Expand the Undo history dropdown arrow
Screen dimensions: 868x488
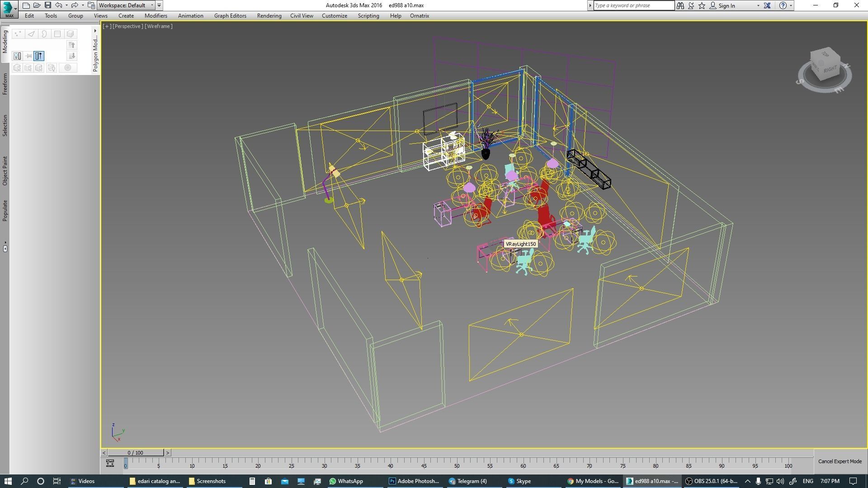point(66,5)
